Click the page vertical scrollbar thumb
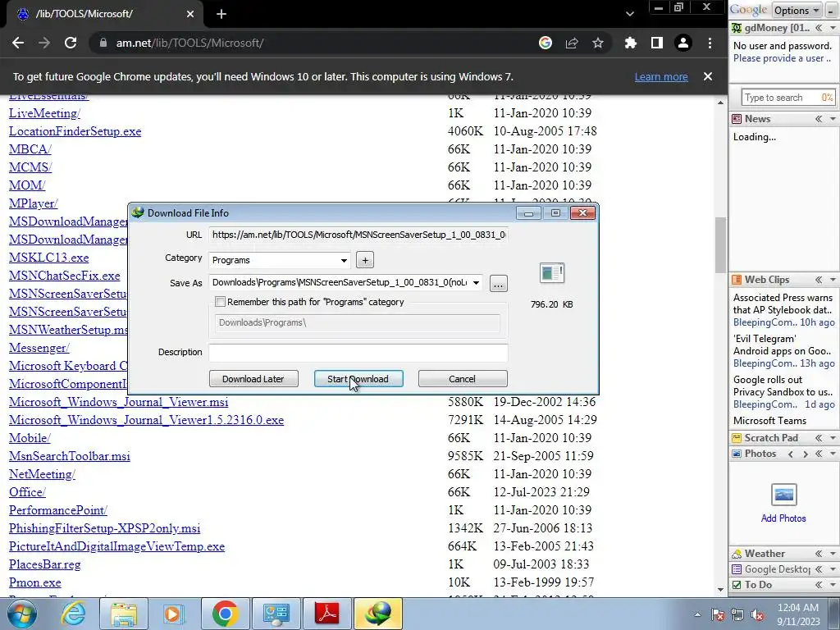This screenshot has width=840, height=630. tap(720, 244)
